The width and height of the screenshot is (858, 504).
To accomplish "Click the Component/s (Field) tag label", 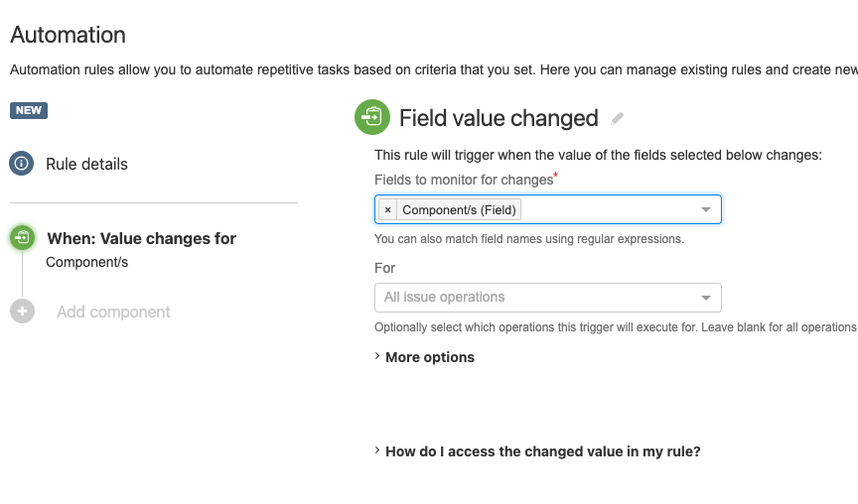I will click(x=459, y=210).
